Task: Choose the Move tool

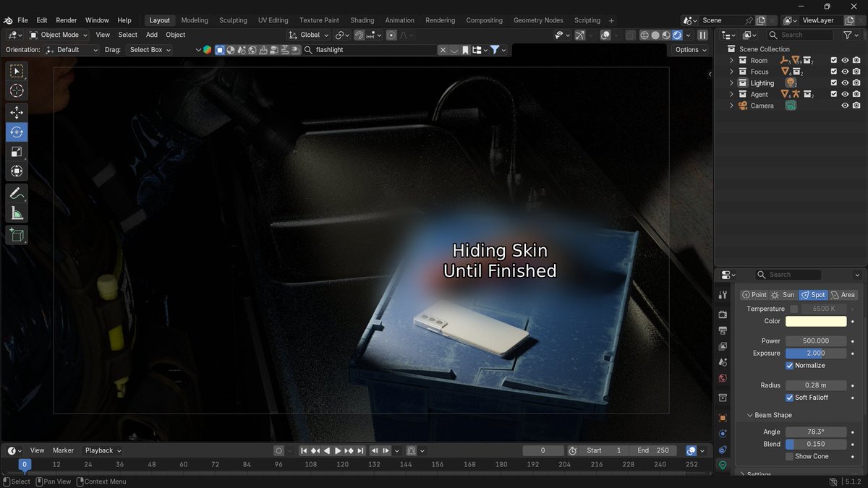Action: 17,113
